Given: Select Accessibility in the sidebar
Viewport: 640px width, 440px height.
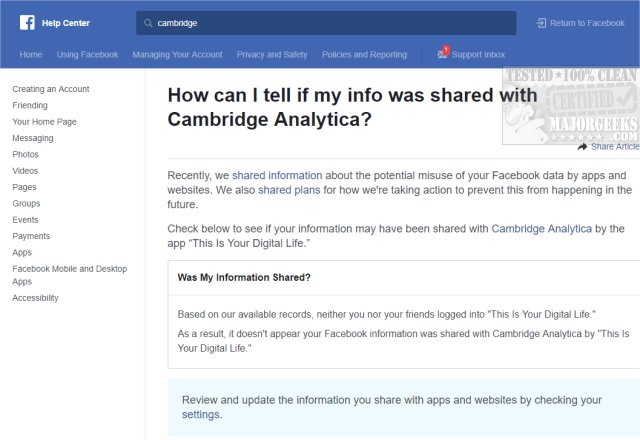Looking at the screenshot, I should [35, 298].
